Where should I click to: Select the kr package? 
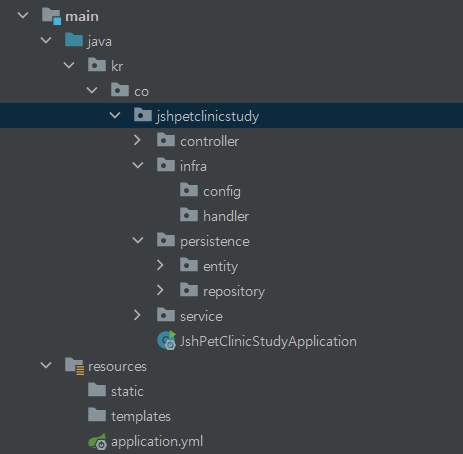117,66
